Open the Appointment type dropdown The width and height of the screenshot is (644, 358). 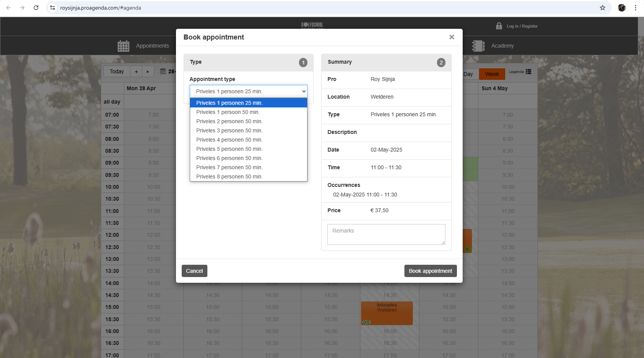point(248,91)
